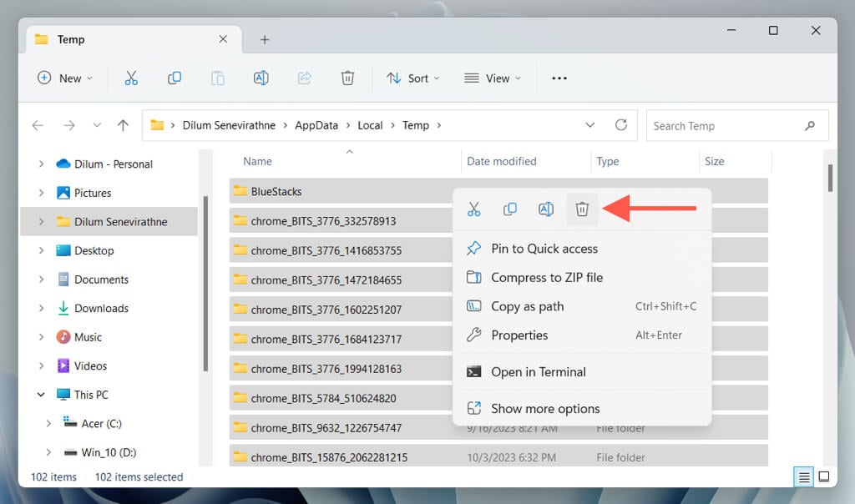
Task: Expand the Win_10 (D:) drive node
Action: pos(48,452)
